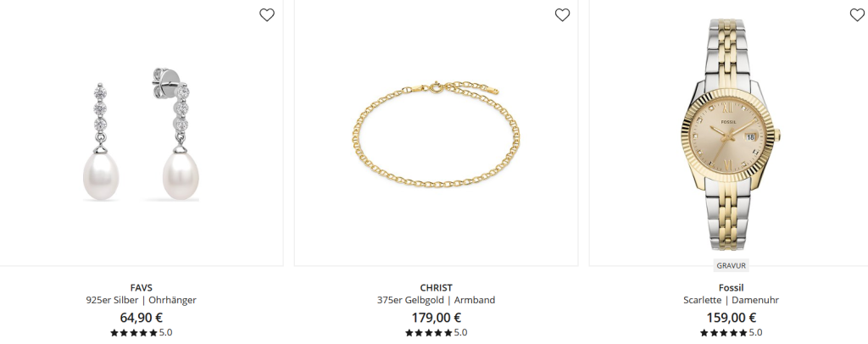Image resolution: width=868 pixels, height=344 pixels.
Task: Open the pearl drop earrings product image
Action: coord(142,133)
